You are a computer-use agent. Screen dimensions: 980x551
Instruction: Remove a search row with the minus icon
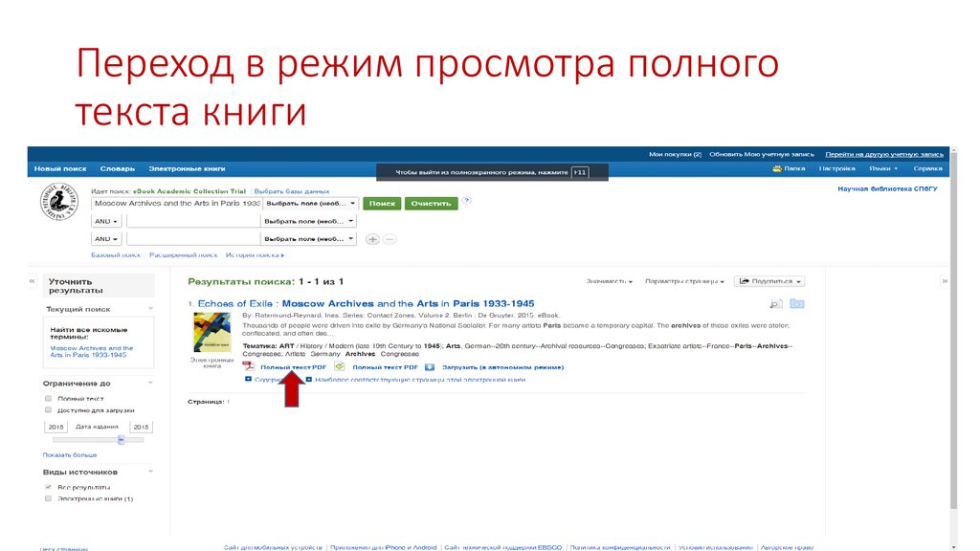[390, 239]
